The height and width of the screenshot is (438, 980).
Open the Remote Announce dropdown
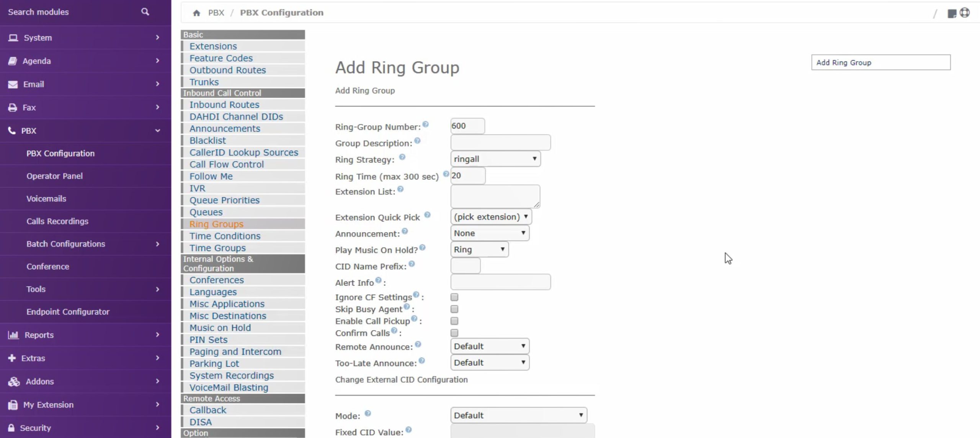click(x=490, y=346)
